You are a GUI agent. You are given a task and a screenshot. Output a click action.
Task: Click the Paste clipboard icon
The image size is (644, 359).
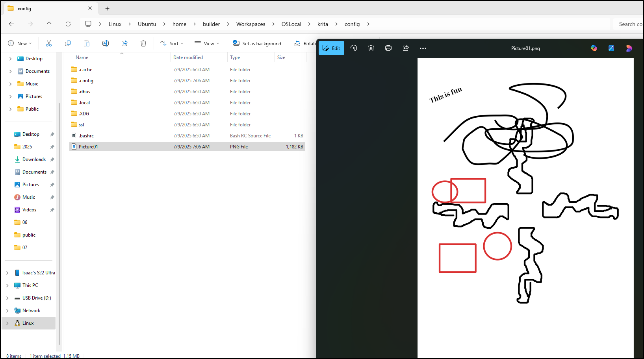click(87, 43)
